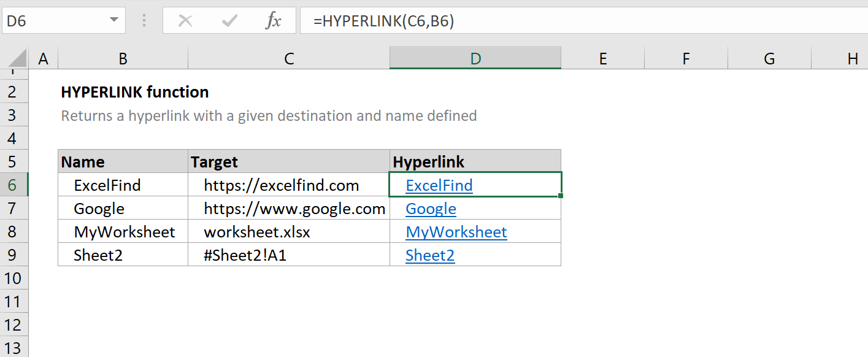The image size is (868, 357).
Task: Click the Cancel X icon in formula bar
Action: click(x=185, y=21)
